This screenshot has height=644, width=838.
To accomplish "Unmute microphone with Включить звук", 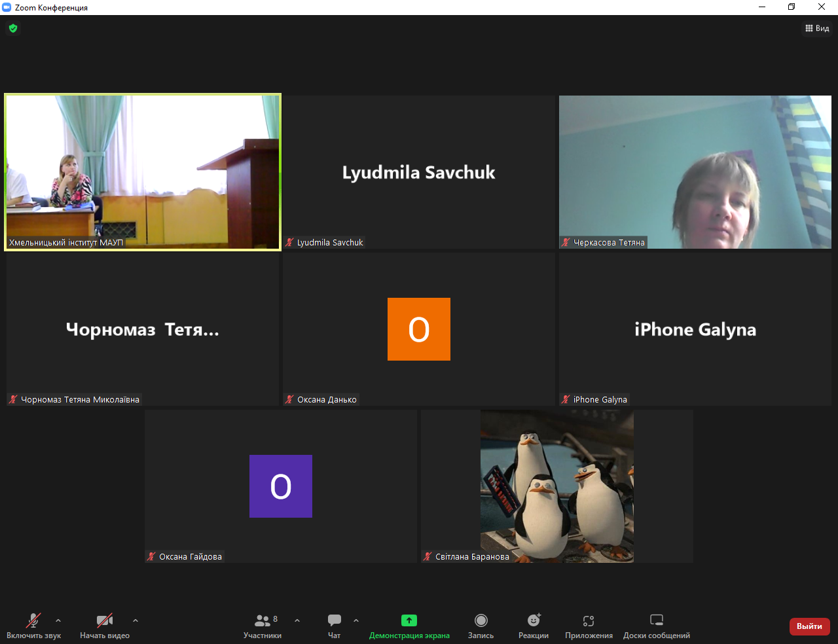I will [33, 626].
